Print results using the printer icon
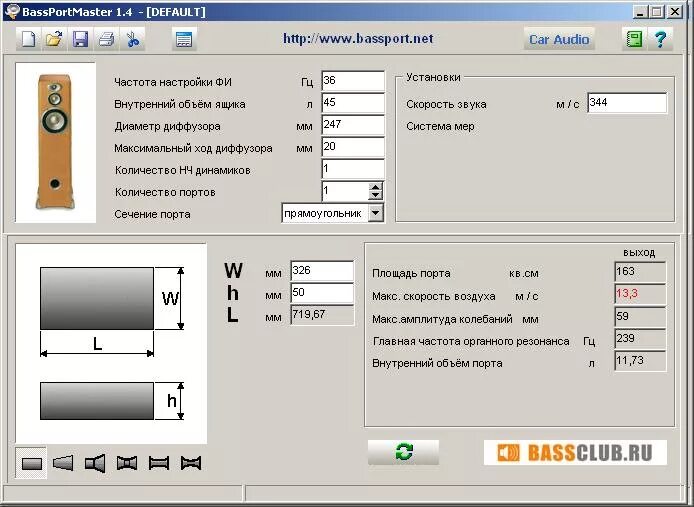Viewport: 694px width, 507px height. pyautogui.click(x=106, y=39)
